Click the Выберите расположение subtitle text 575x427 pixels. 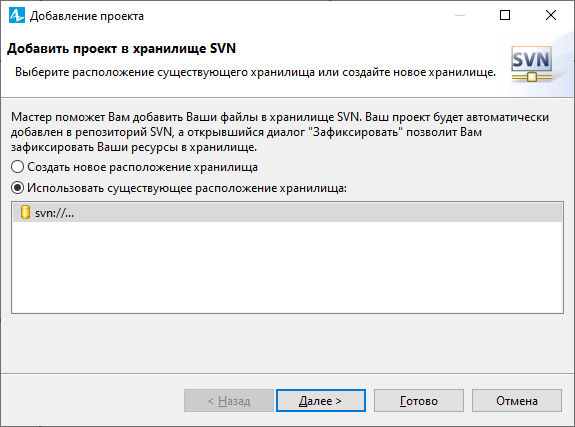click(x=256, y=72)
